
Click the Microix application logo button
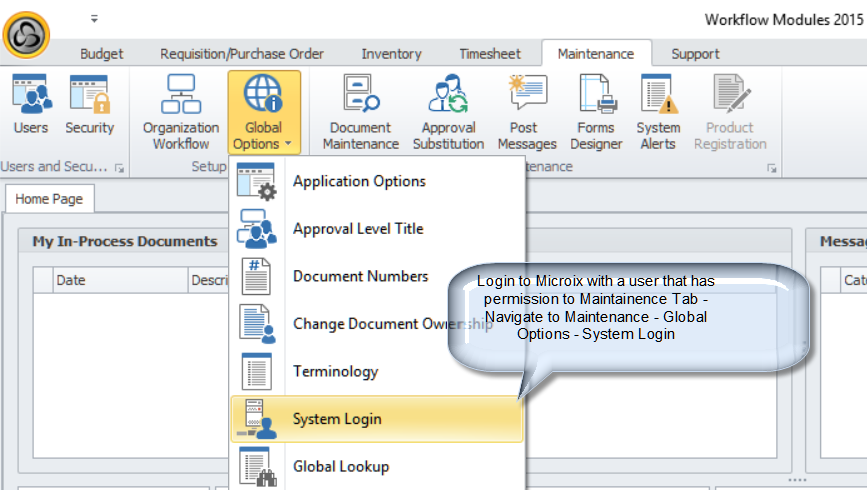tap(29, 33)
